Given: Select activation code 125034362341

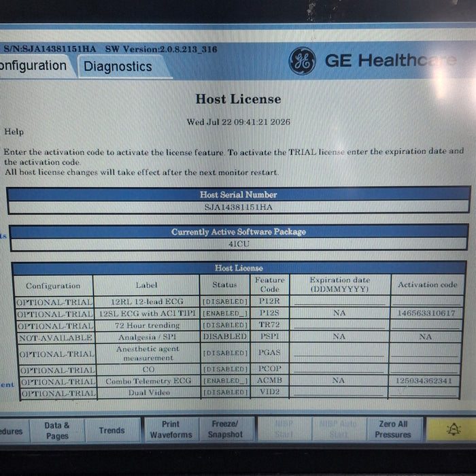Looking at the screenshot, I should (x=424, y=380).
